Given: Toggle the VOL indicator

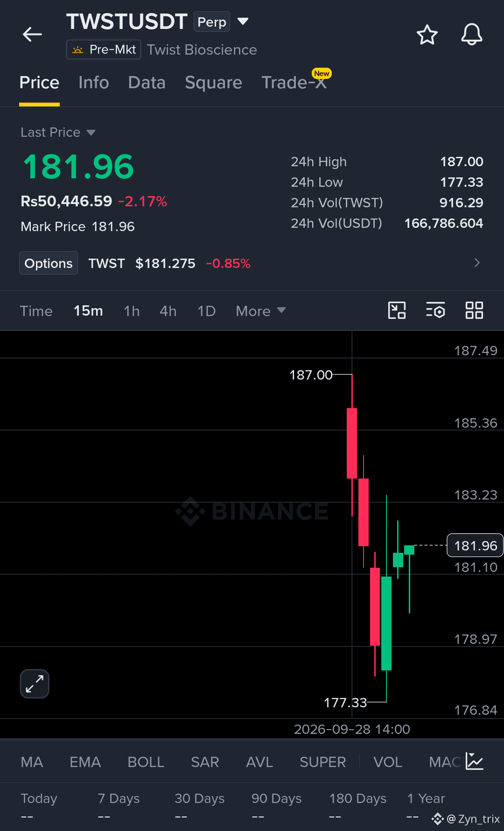Looking at the screenshot, I should coord(387,762).
